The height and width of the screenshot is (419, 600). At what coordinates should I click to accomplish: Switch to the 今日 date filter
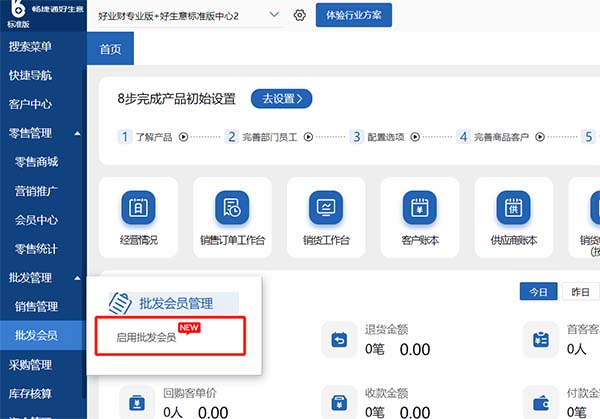pos(538,291)
